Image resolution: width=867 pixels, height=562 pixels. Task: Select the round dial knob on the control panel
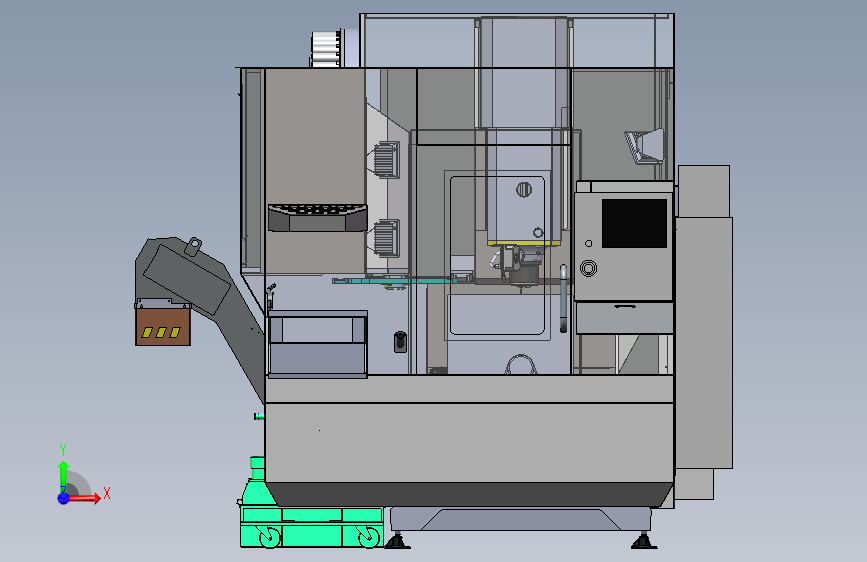(588, 268)
